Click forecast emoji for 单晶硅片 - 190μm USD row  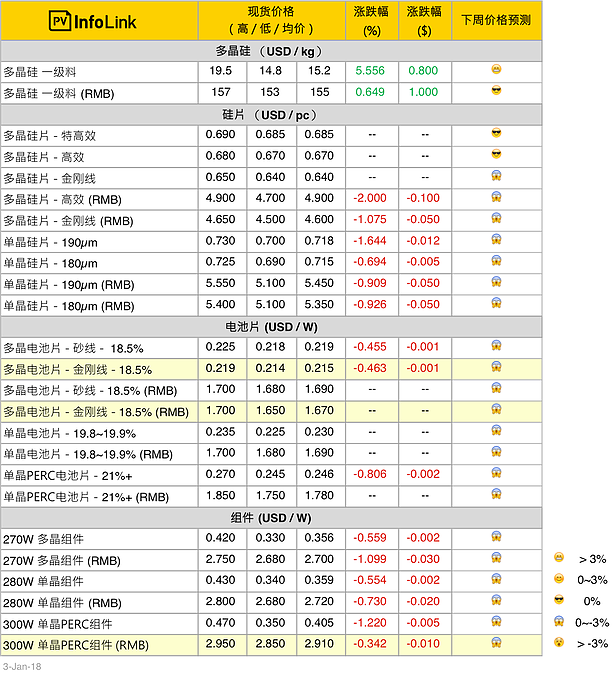point(496,241)
